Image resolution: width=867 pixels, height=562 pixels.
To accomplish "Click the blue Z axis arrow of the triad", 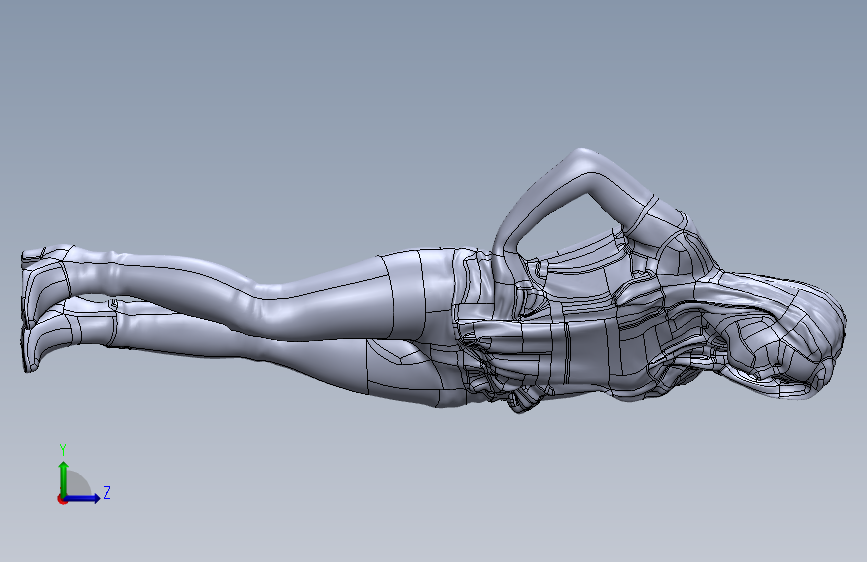I will pyautogui.click(x=83, y=498).
